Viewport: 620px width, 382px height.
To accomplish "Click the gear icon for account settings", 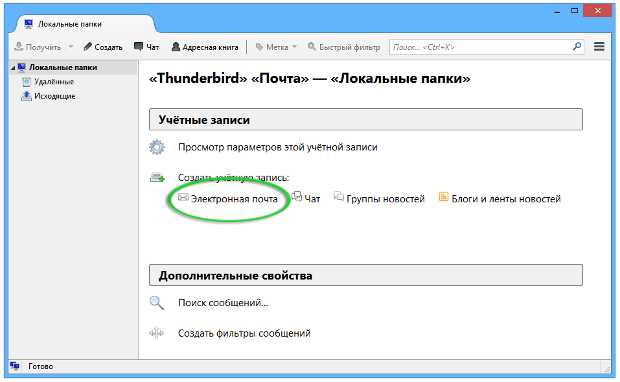I will 157,147.
